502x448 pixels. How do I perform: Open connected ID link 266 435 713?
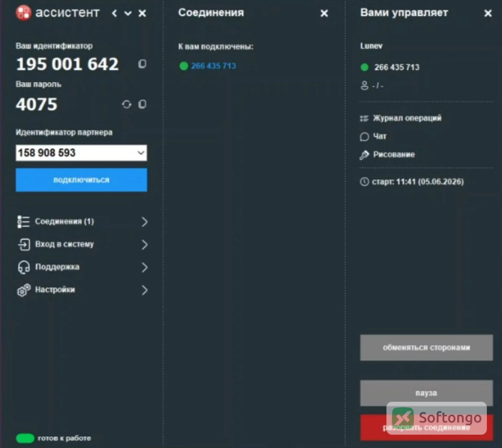point(214,66)
